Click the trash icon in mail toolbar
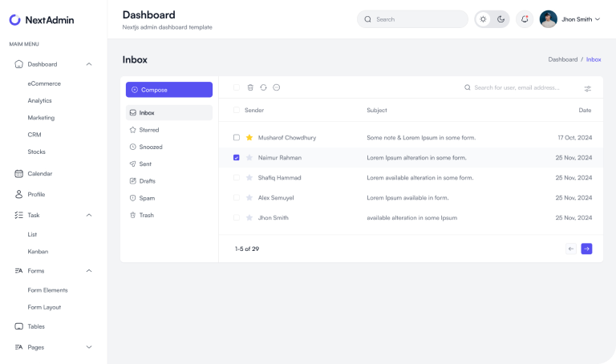 [250, 87]
